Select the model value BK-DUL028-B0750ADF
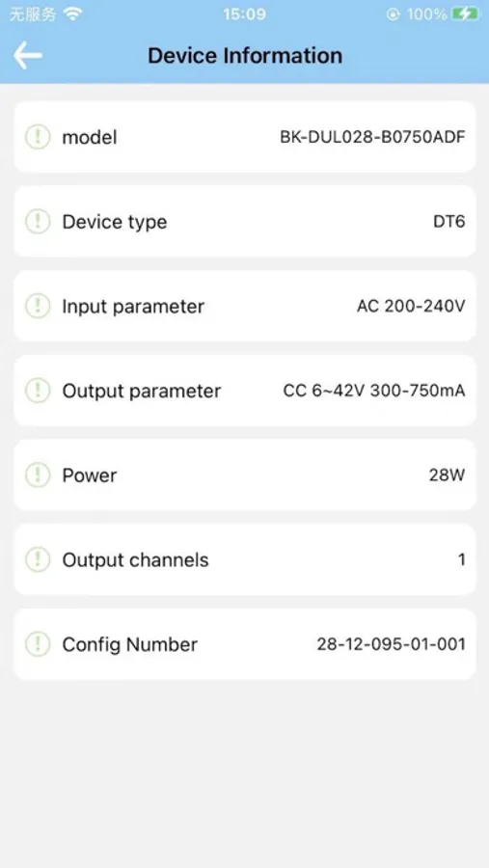489x868 pixels. tap(372, 137)
